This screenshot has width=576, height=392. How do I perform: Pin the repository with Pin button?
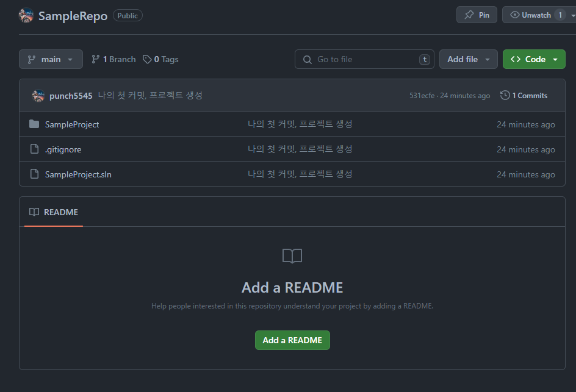click(477, 15)
